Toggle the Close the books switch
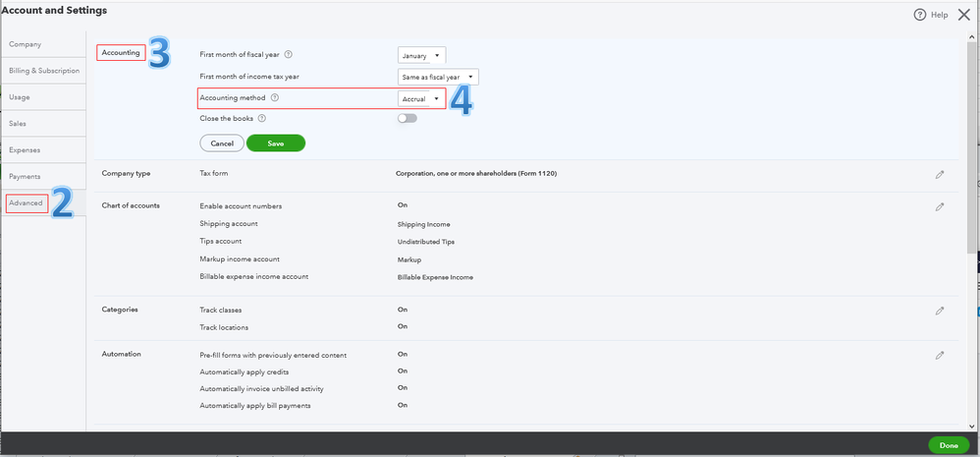980x457 pixels. coord(407,118)
